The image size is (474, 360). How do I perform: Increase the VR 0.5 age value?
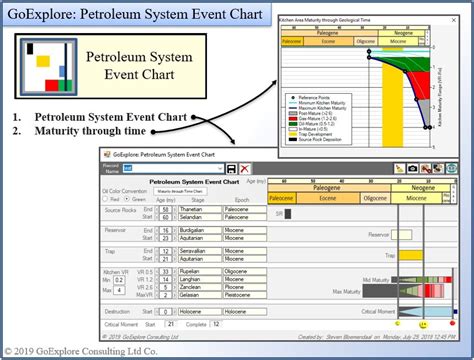click(x=175, y=272)
